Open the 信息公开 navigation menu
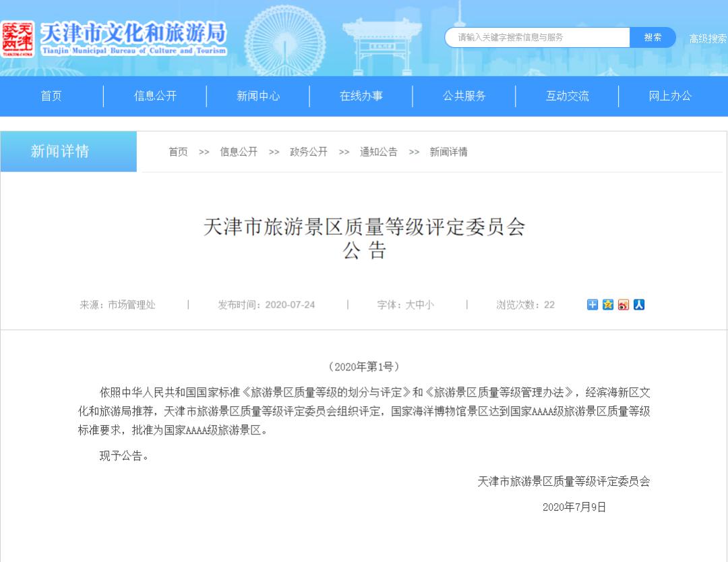This screenshot has width=728, height=562. tap(154, 96)
